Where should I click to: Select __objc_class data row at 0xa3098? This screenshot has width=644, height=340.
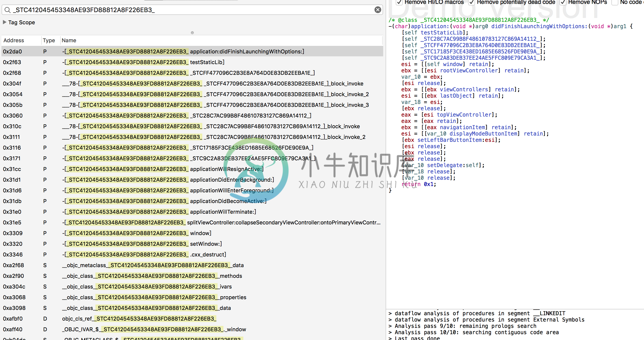tap(192, 308)
